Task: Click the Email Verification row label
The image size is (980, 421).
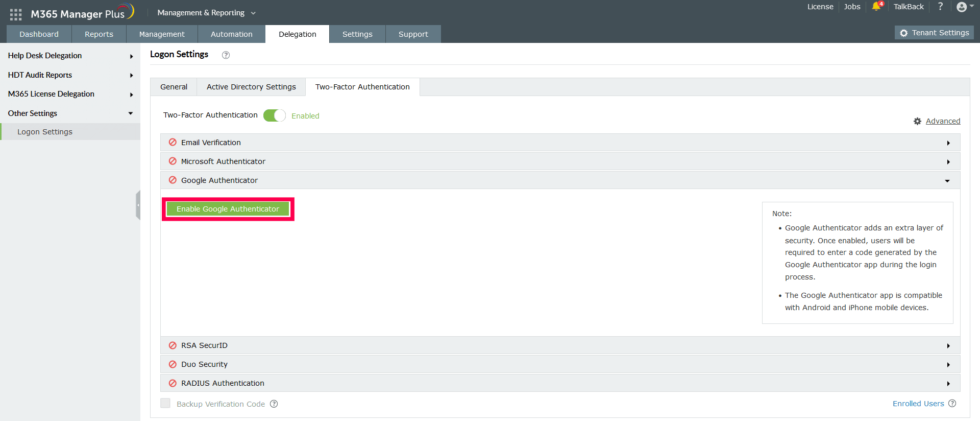Action: click(x=211, y=143)
